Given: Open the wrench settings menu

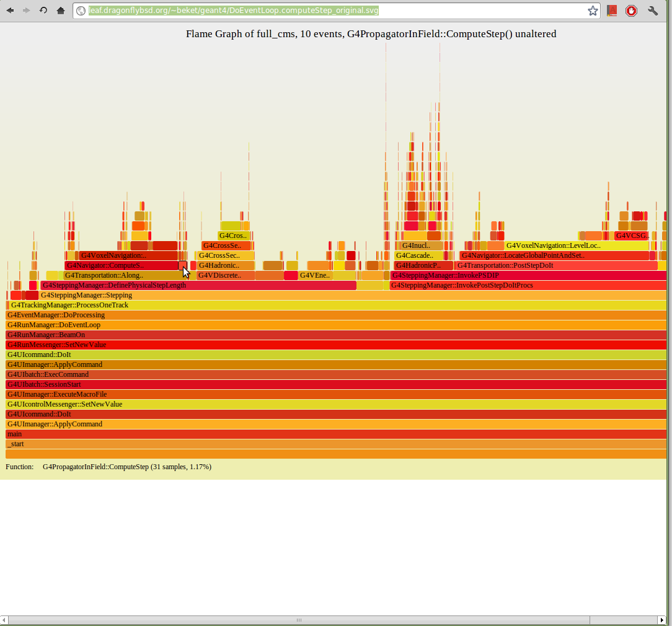Looking at the screenshot, I should coord(653,11).
